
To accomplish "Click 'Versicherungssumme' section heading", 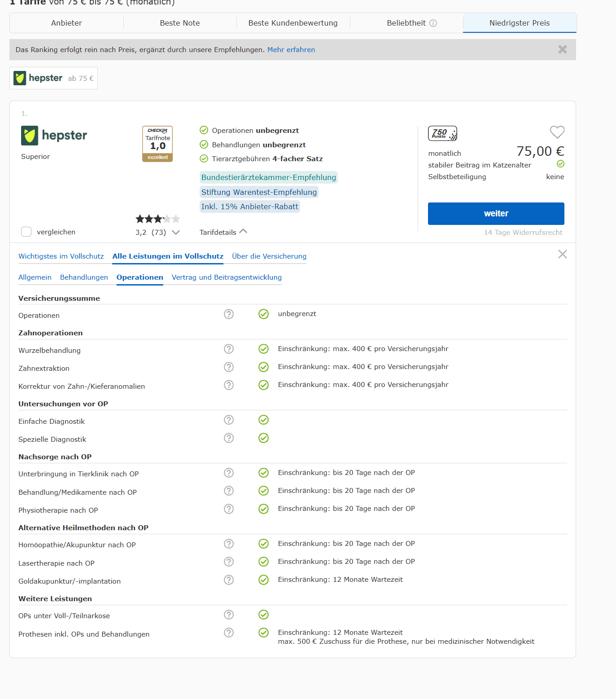I will coord(59,298).
